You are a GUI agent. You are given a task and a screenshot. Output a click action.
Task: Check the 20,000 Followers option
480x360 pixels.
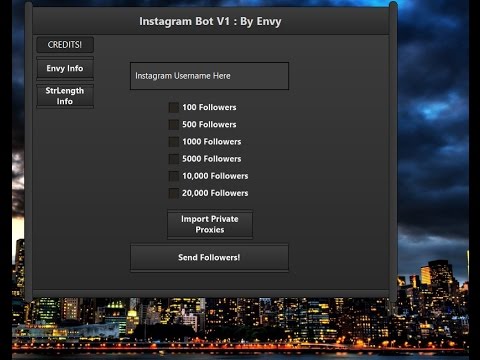(174, 193)
